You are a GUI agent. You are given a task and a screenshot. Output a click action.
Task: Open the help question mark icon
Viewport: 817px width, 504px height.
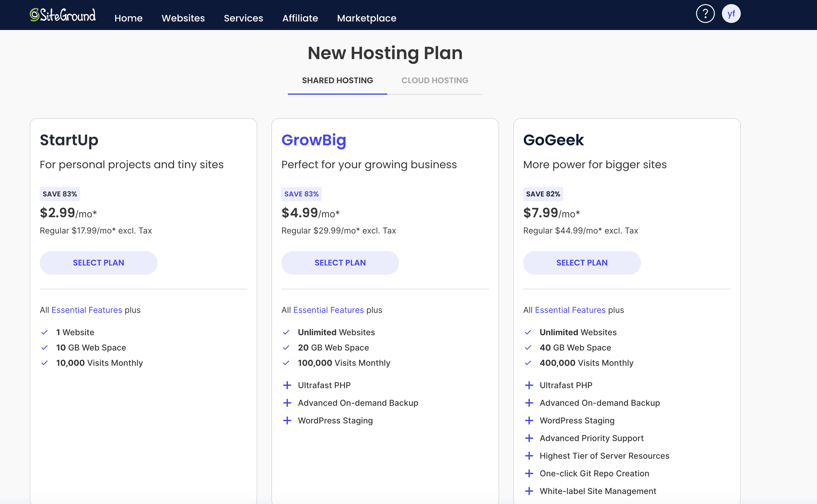click(x=705, y=14)
